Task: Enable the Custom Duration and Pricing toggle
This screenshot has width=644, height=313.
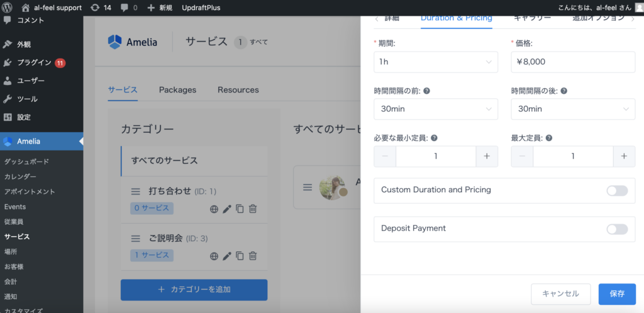Action: click(617, 190)
